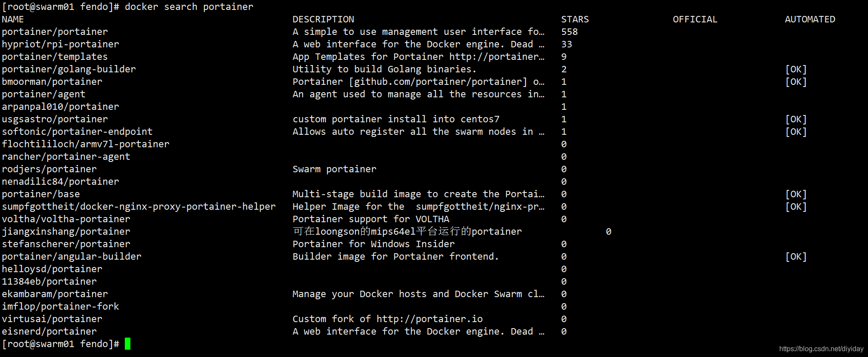The width and height of the screenshot is (868, 357).
Task: Click [OK] in the softonic/portainer-endpoint row
Action: pyautogui.click(x=796, y=132)
